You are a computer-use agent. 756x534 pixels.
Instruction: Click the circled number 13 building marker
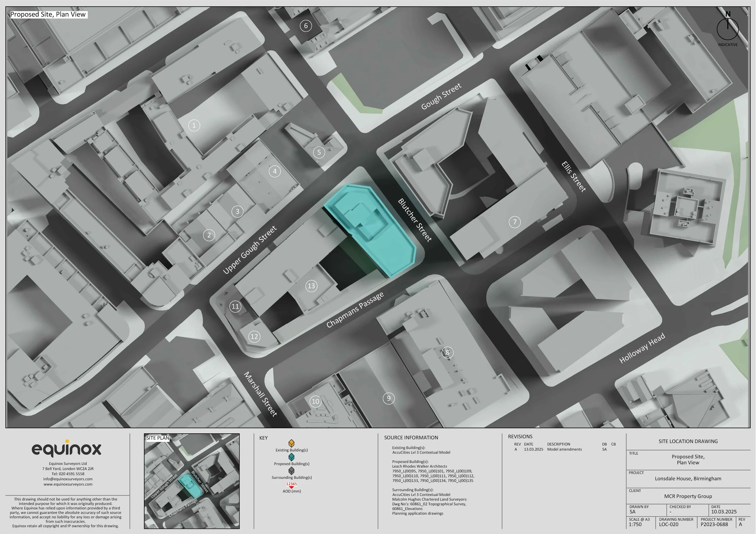click(311, 286)
